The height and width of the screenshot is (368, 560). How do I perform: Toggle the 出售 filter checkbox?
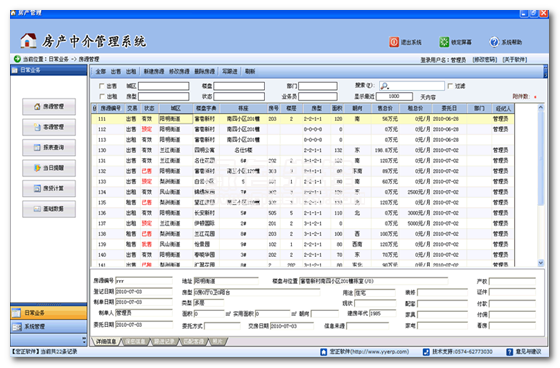pos(101,86)
